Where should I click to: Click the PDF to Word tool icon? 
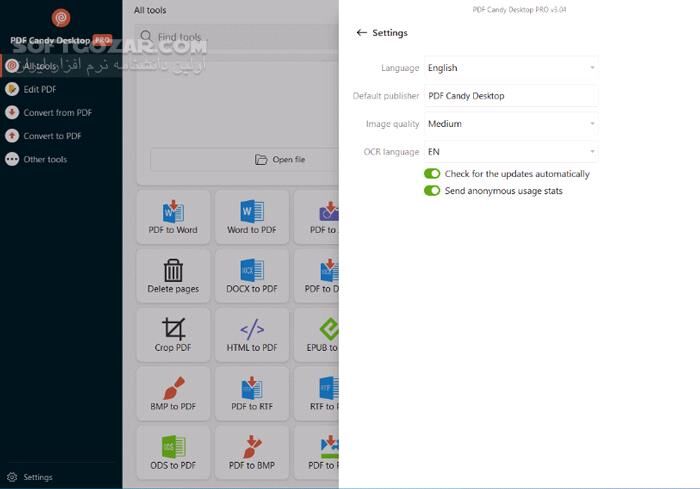tap(173, 216)
